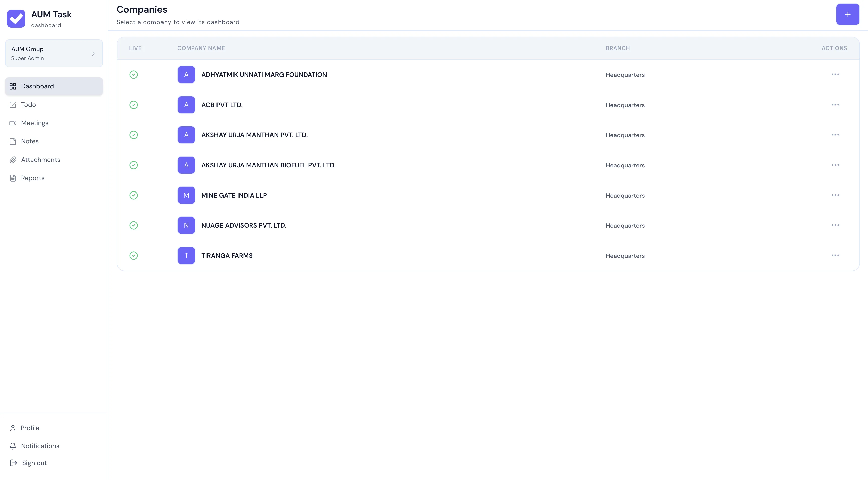Toggle live status for NUAGE ADVISORS PVT. LTD.
Image resolution: width=868 pixels, height=480 pixels.
[x=133, y=225]
